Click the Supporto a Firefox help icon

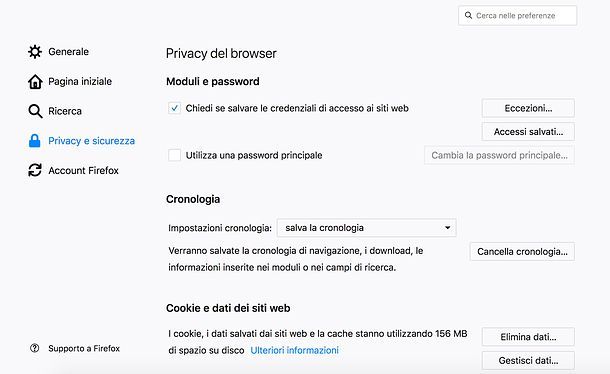(35, 348)
